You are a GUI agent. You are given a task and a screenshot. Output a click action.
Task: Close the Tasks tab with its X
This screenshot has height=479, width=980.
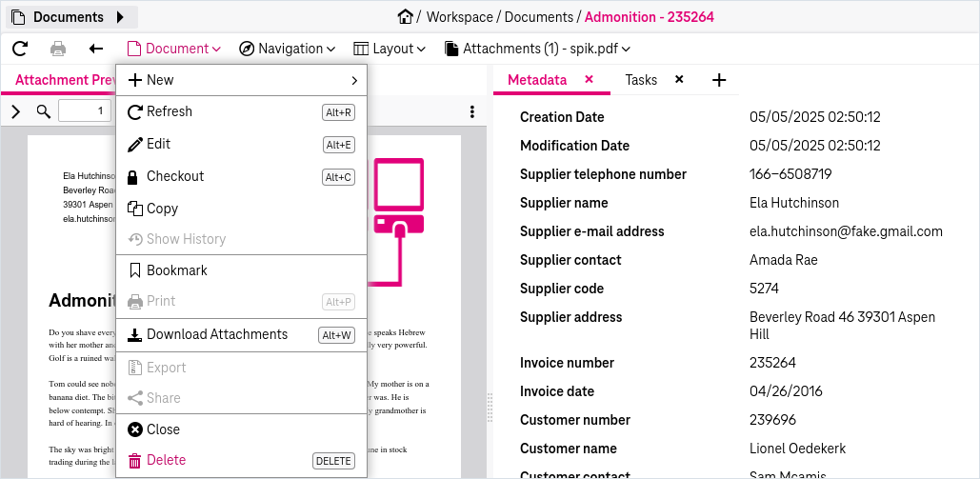pyautogui.click(x=679, y=79)
